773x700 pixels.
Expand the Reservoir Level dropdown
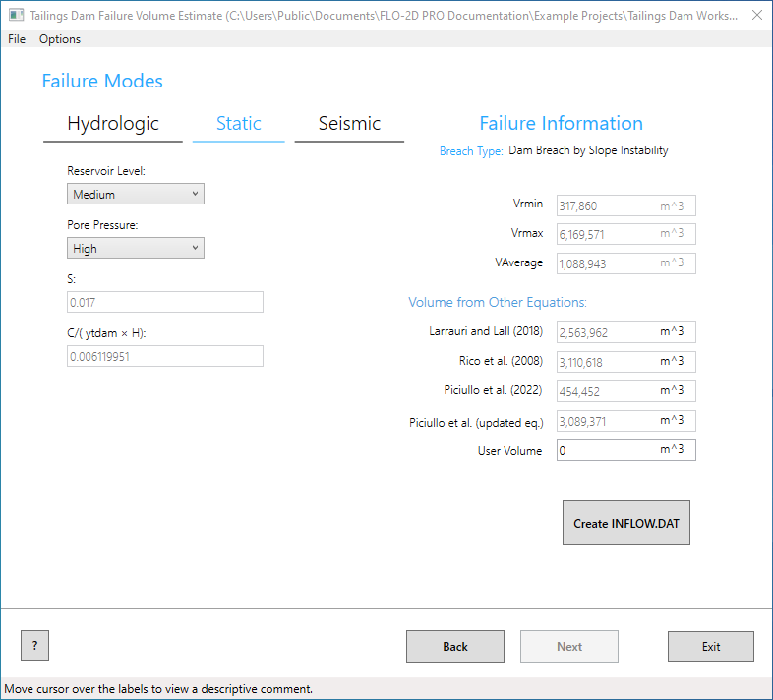pos(138,195)
